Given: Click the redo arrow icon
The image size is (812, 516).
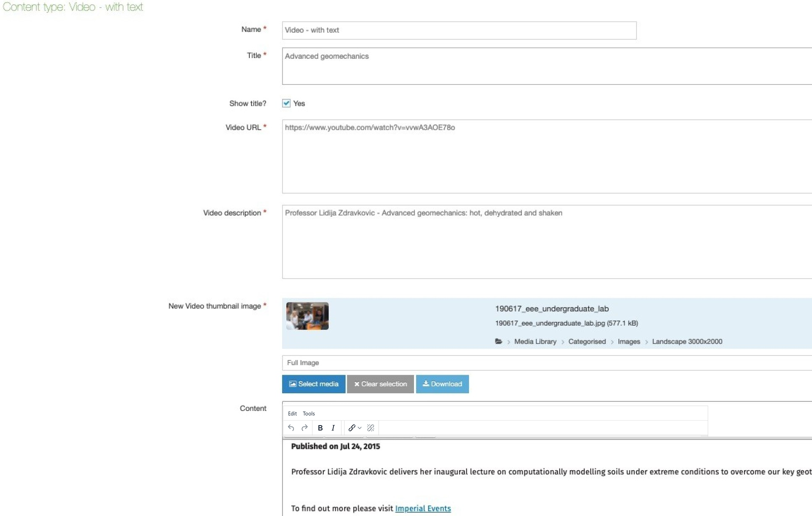Looking at the screenshot, I should pyautogui.click(x=304, y=428).
